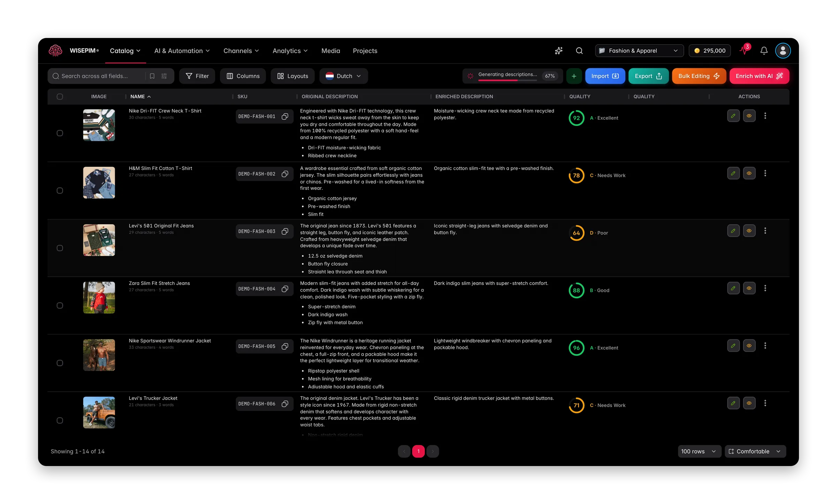Open notifications bell
Image resolution: width=837 pixels, height=504 pixels.
tap(764, 51)
